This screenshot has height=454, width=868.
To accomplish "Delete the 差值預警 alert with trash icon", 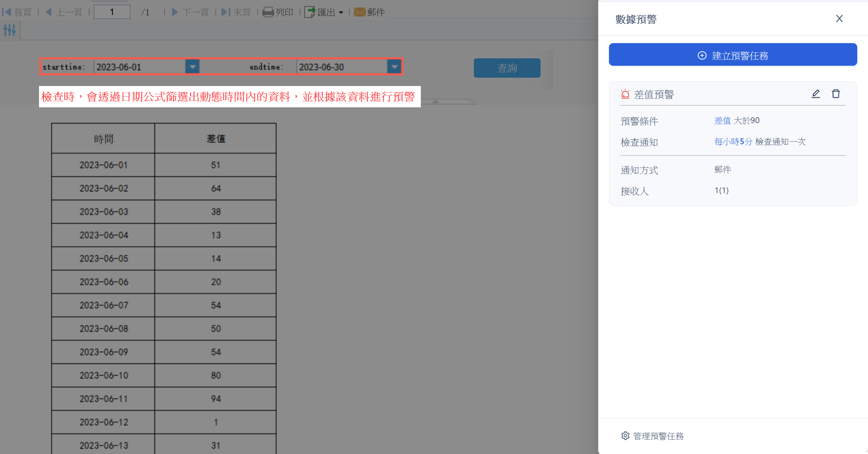I will [x=836, y=94].
